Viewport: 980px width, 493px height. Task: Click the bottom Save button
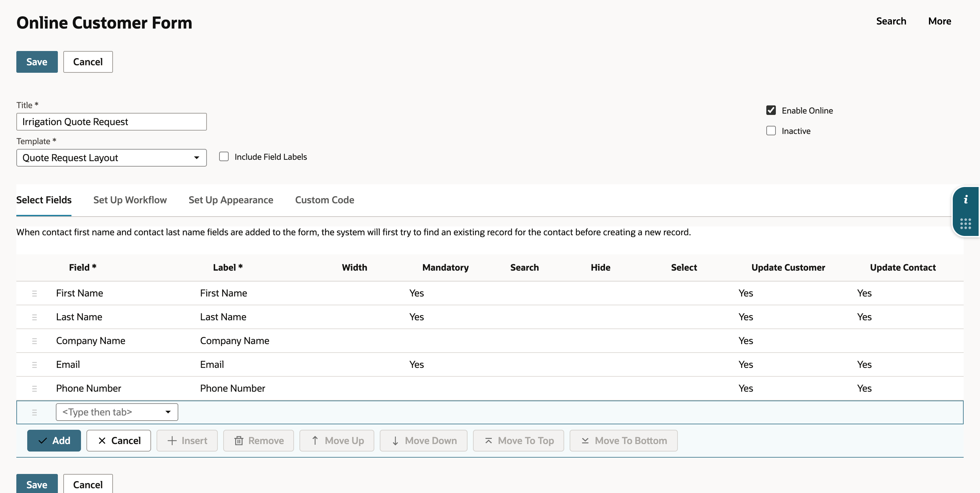tap(37, 484)
